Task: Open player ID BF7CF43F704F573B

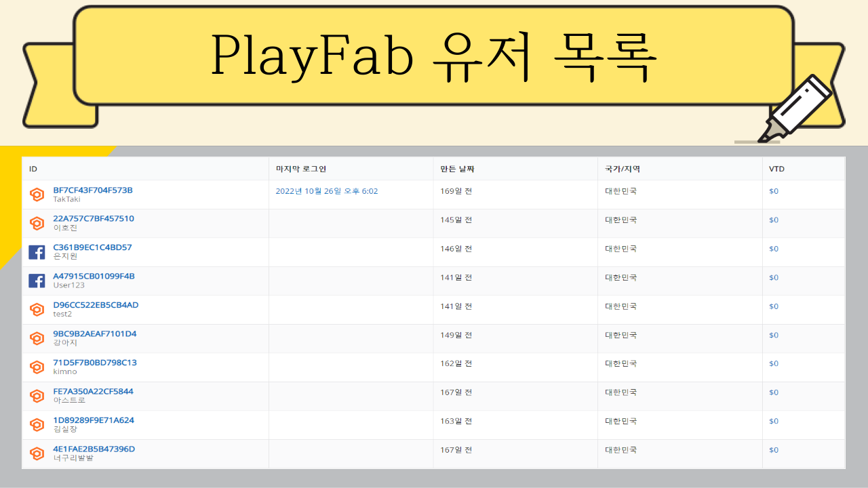Action: [x=93, y=190]
